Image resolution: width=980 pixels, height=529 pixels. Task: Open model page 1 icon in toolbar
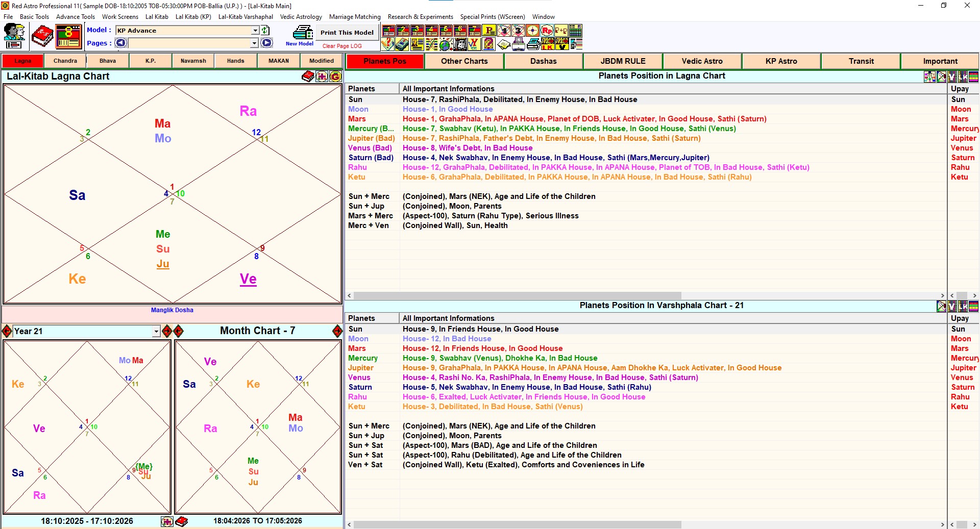click(388, 31)
